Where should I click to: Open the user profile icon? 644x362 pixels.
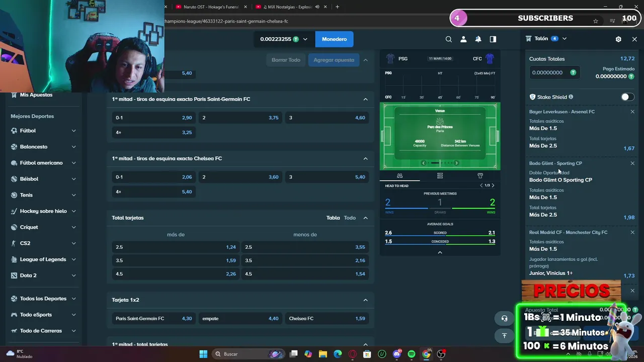coord(463,39)
